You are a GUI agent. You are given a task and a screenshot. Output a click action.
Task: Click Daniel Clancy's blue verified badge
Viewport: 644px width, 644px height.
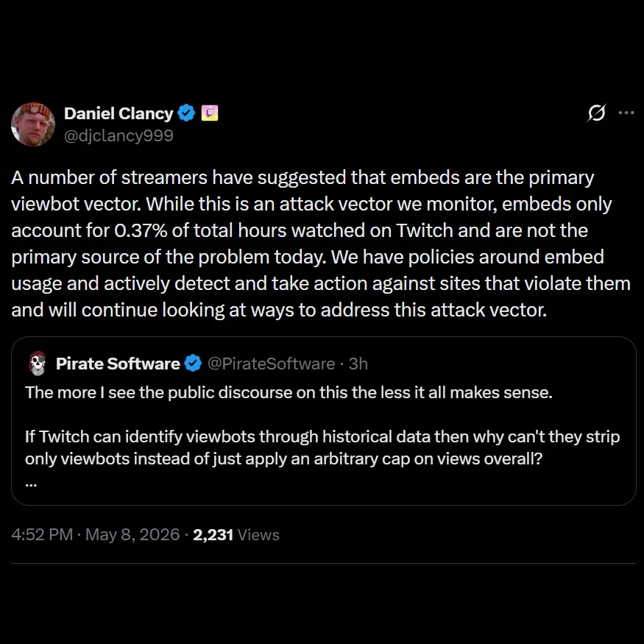(186, 113)
